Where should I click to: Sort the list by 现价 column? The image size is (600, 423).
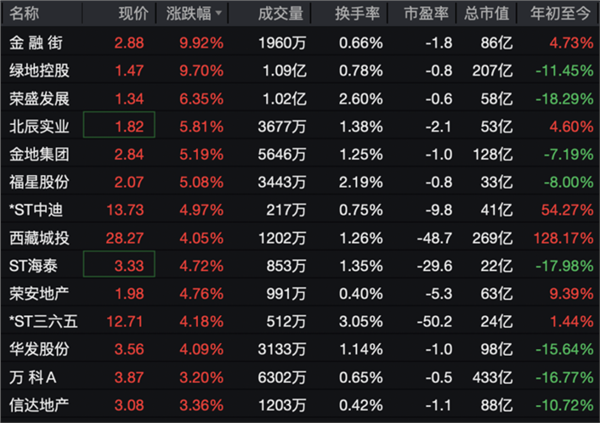pos(133,14)
